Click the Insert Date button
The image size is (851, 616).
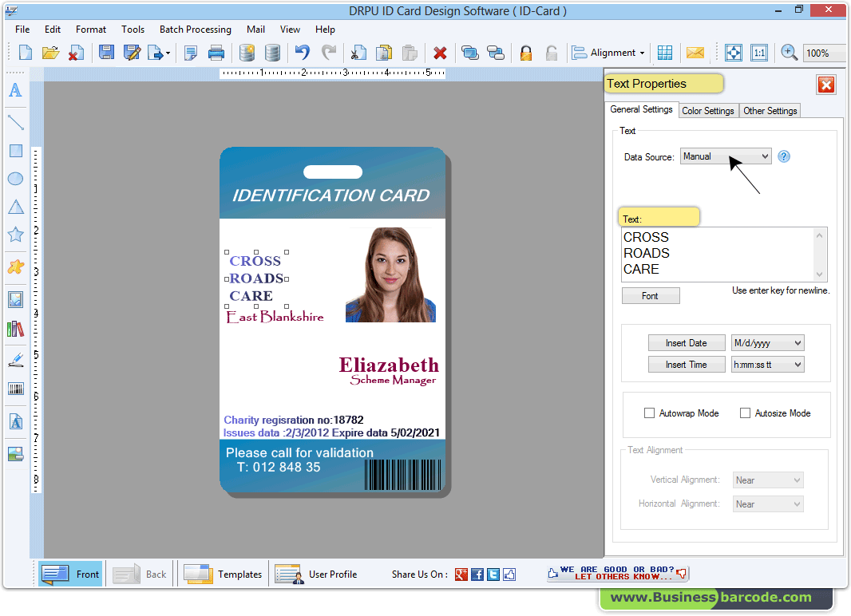coord(687,342)
